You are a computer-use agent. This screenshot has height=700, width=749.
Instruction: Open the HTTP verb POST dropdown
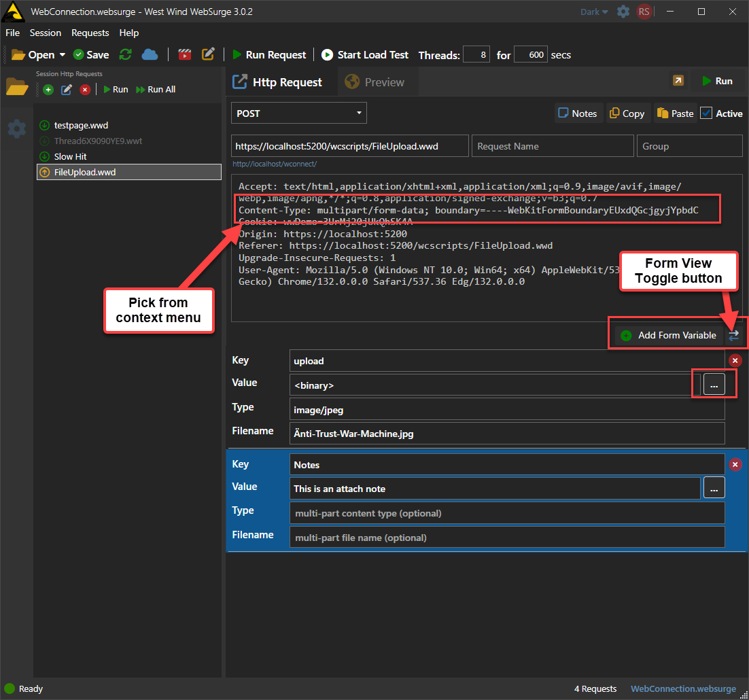[x=298, y=113]
